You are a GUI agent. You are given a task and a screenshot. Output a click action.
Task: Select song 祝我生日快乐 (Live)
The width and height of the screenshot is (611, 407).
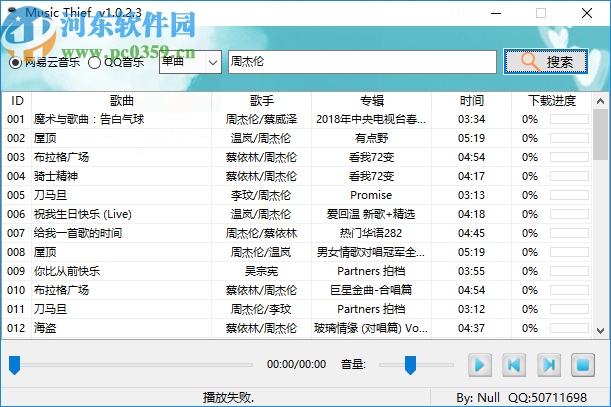pyautogui.click(x=83, y=214)
